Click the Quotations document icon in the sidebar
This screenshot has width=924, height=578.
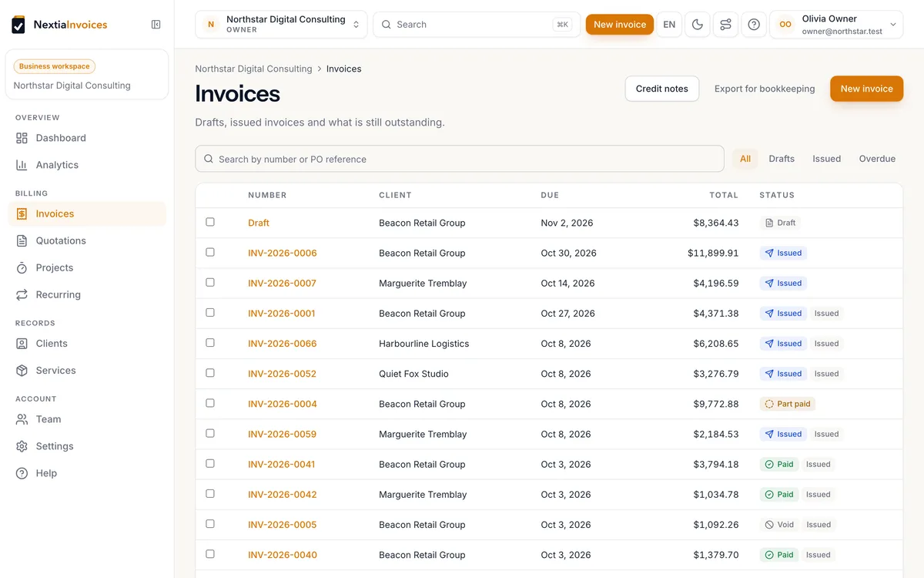pos(22,240)
